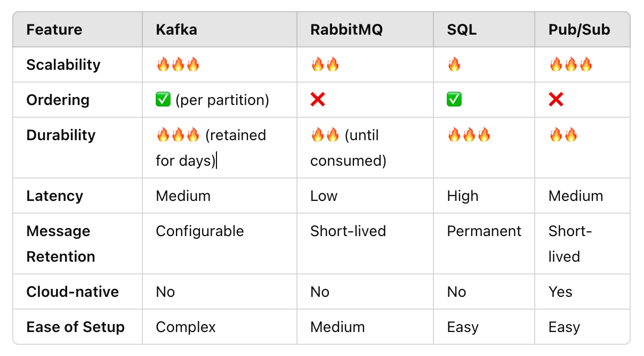This screenshot has height=356, width=644.
Task: Click the fire emojis in Kafka Scalability cell
Action: pyautogui.click(x=178, y=65)
